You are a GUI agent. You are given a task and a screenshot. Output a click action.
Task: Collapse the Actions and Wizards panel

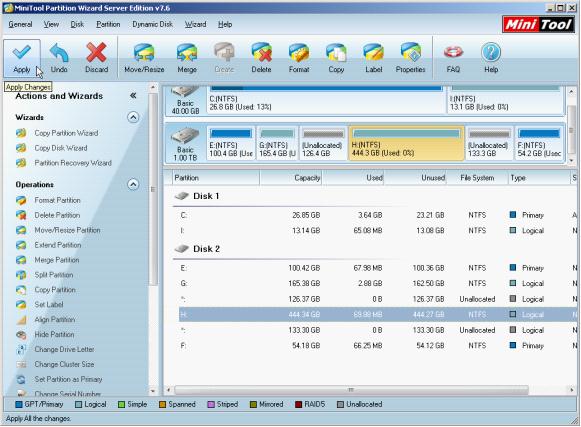pyautogui.click(x=133, y=96)
